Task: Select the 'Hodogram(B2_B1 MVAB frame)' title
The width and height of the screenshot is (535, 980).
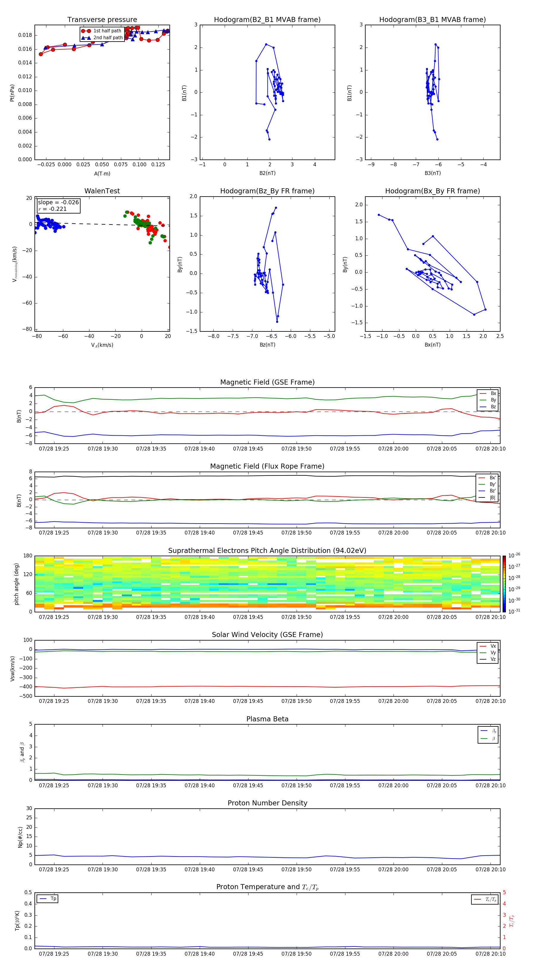Action: coord(267,20)
